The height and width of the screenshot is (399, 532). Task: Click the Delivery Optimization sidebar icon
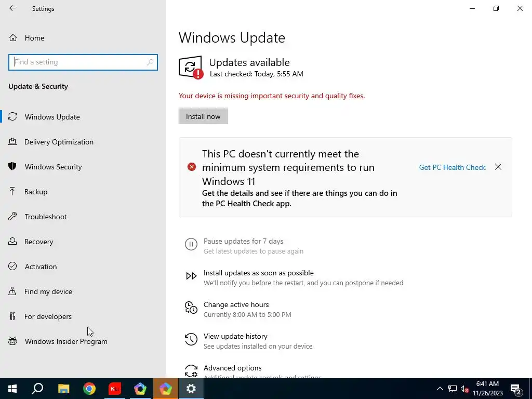pos(12,141)
